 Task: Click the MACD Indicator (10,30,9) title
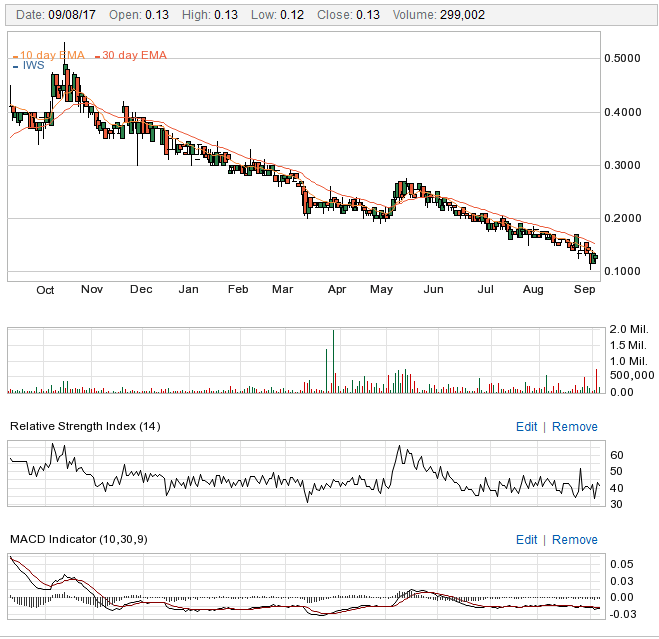pyautogui.click(x=79, y=539)
